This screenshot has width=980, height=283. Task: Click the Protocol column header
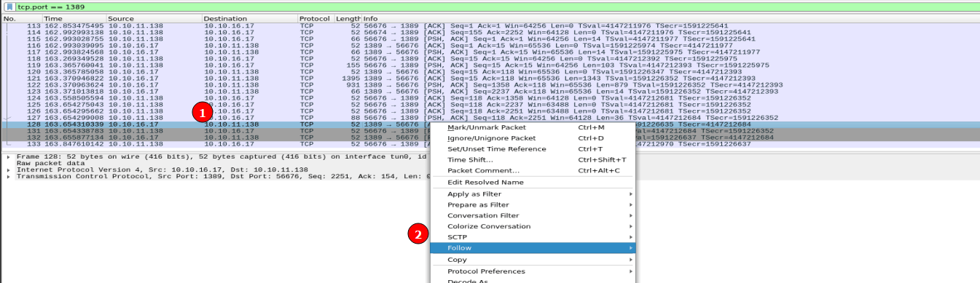coord(315,18)
